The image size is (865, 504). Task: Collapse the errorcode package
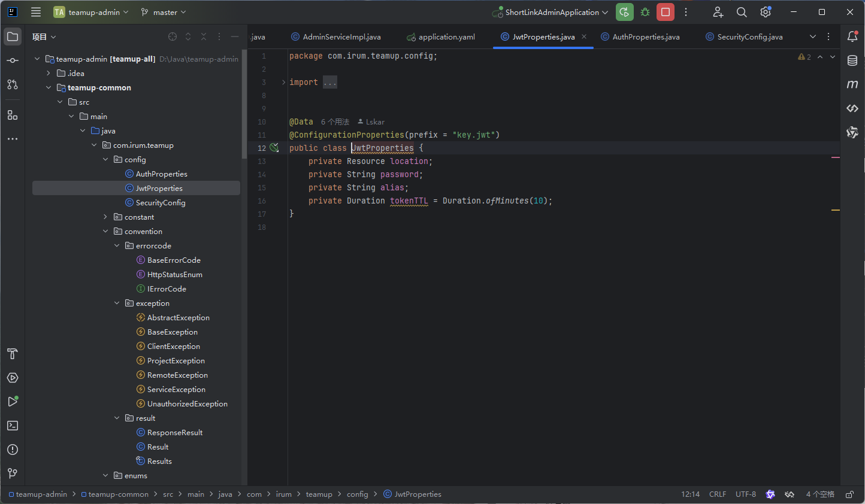pos(117,245)
